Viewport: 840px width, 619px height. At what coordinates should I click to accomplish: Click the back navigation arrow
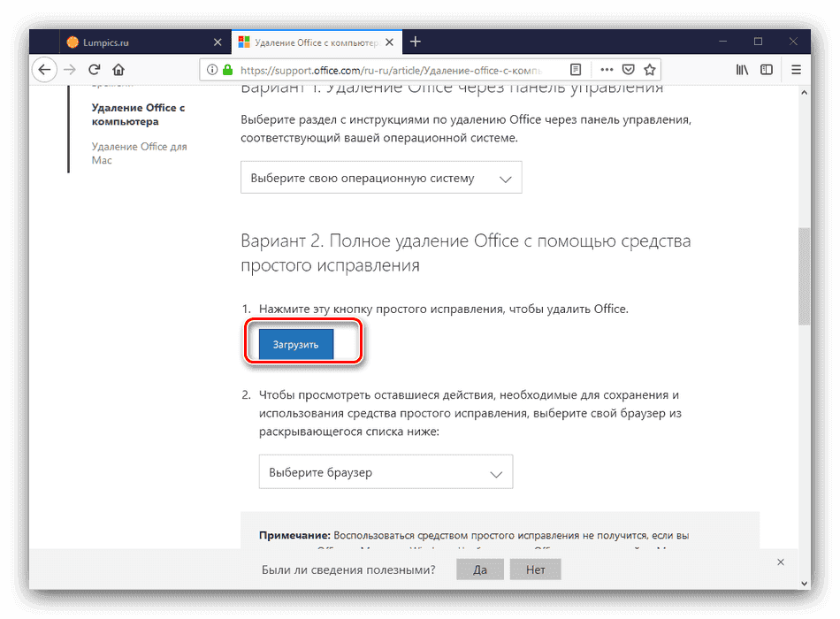point(44,69)
